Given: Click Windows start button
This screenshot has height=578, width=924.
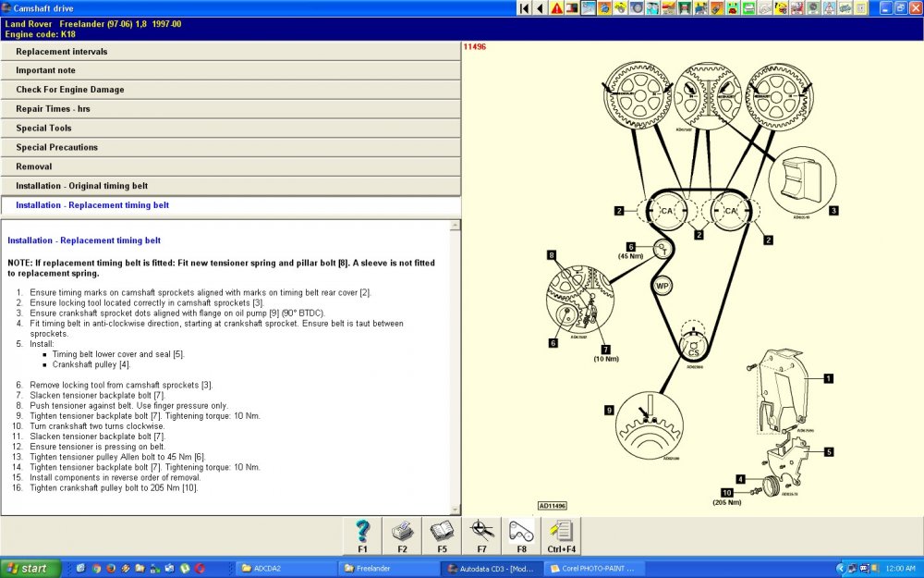Looking at the screenshot, I should 30,568.
